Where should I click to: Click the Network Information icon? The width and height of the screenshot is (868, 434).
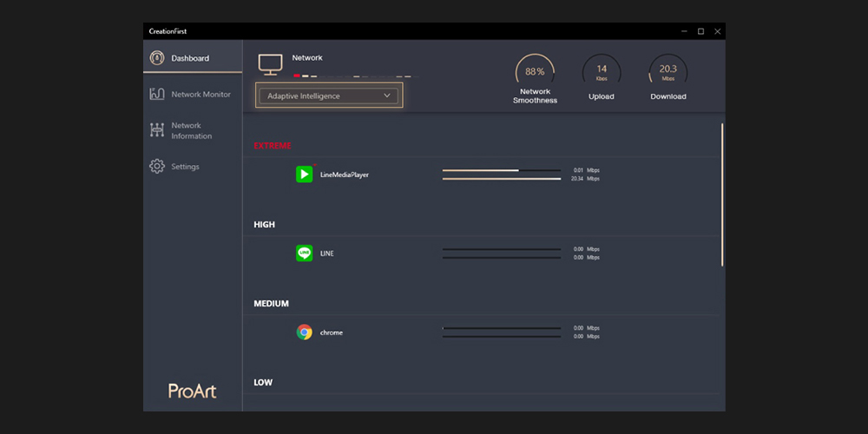click(x=157, y=130)
